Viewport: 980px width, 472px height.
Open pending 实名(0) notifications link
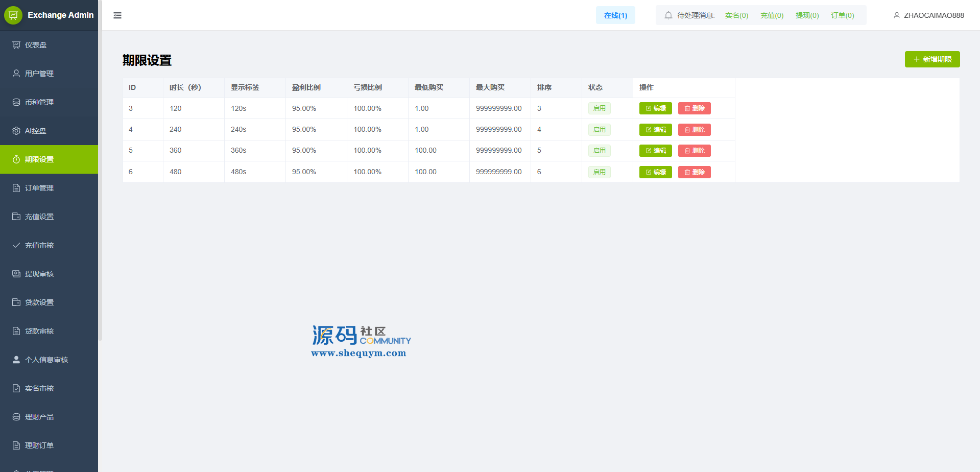tap(736, 15)
